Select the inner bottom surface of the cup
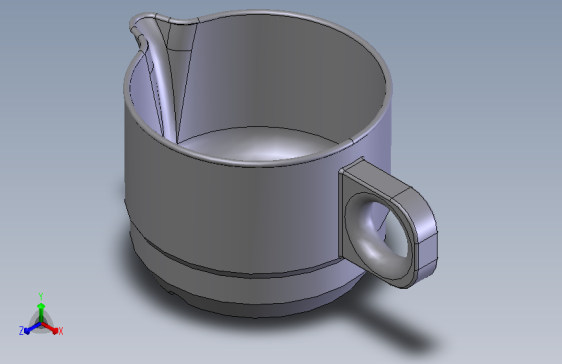562x364 pixels. [x=259, y=145]
